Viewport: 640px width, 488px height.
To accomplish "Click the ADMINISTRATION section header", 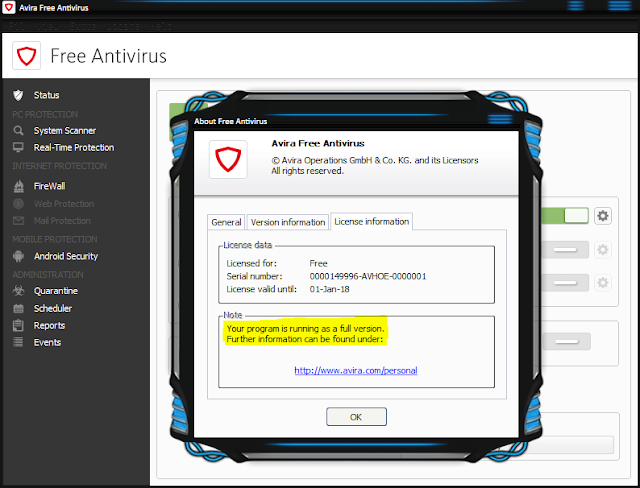I will tap(48, 275).
